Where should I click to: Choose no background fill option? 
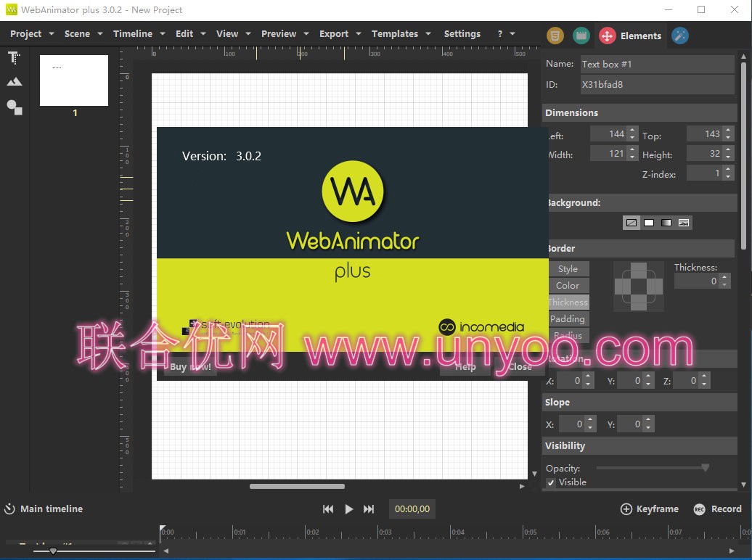pyautogui.click(x=632, y=223)
